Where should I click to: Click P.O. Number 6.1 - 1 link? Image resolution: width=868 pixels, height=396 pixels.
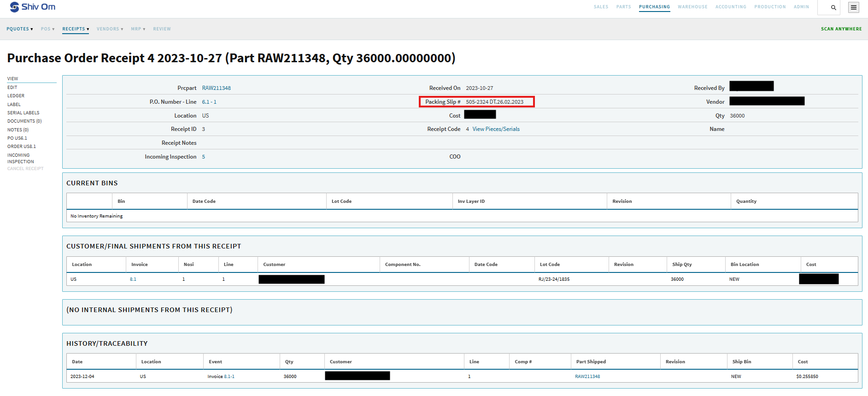coord(209,102)
